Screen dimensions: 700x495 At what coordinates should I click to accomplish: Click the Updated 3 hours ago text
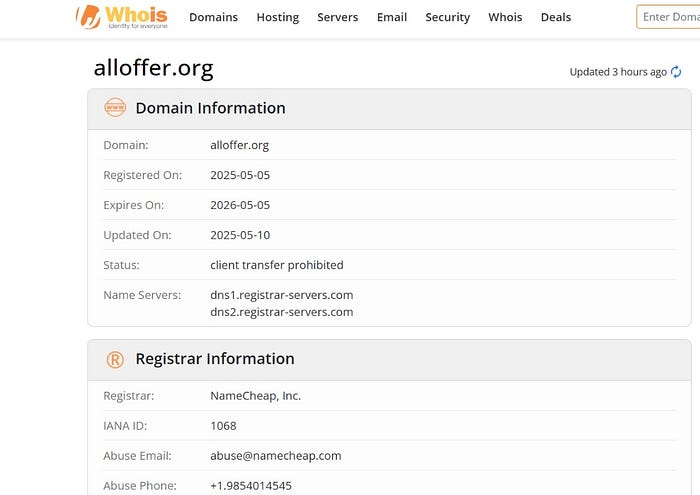[618, 72]
